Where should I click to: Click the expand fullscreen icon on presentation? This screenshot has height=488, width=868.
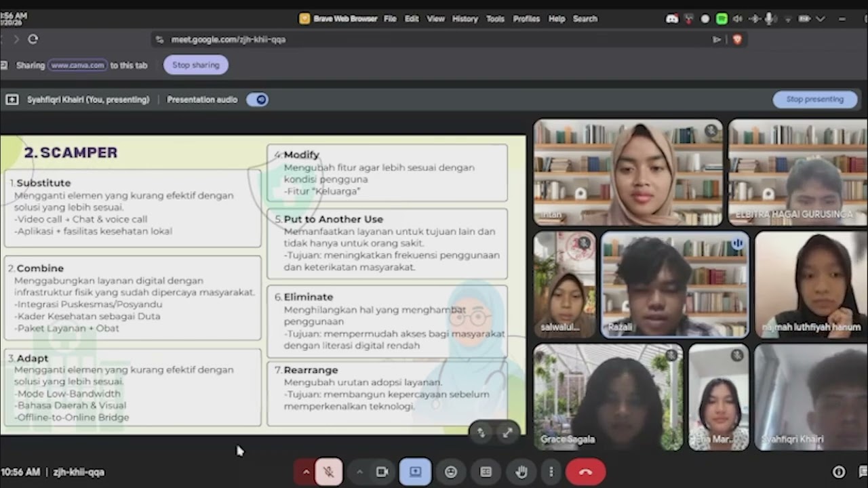(507, 432)
